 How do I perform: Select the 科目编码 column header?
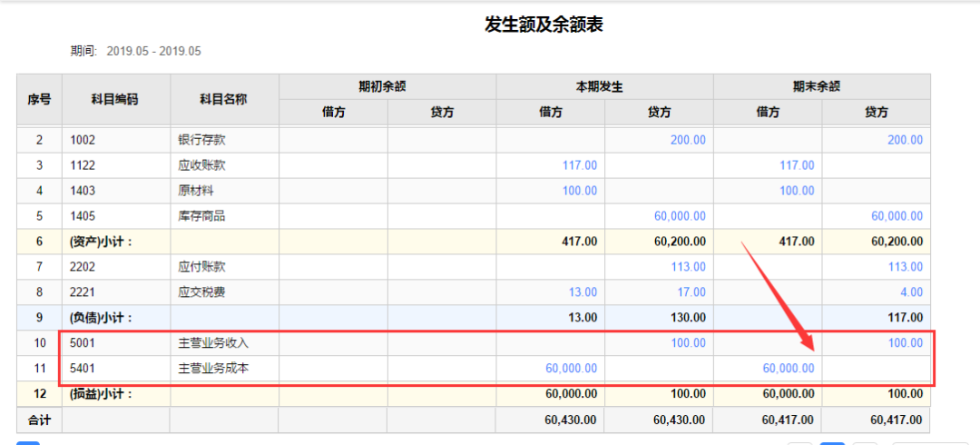click(115, 99)
